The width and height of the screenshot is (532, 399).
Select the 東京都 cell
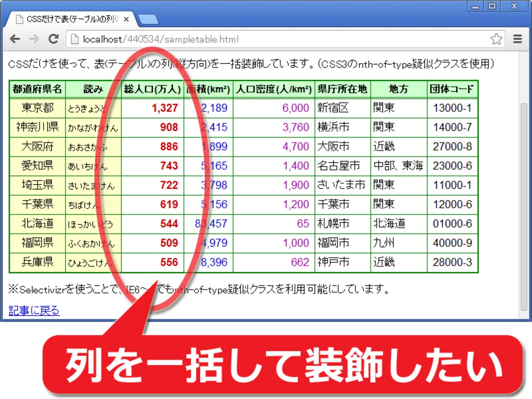[37, 108]
